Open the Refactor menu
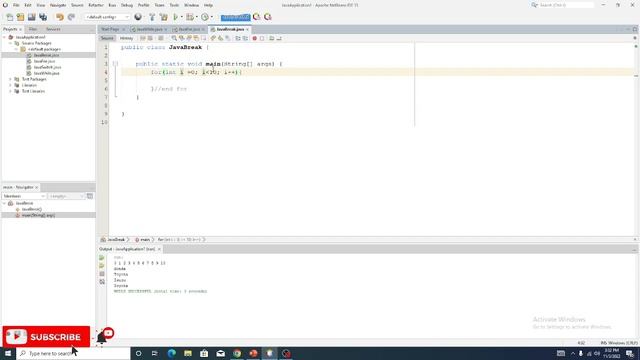 coord(96,5)
